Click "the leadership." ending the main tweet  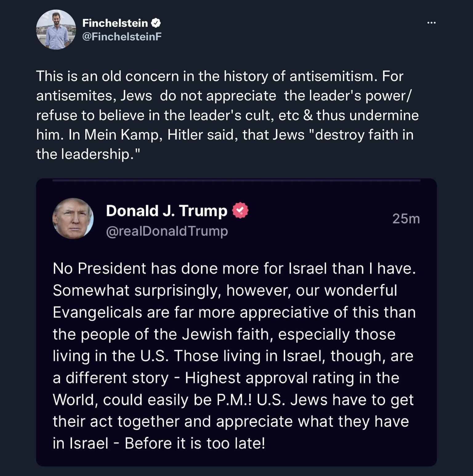pos(88,154)
